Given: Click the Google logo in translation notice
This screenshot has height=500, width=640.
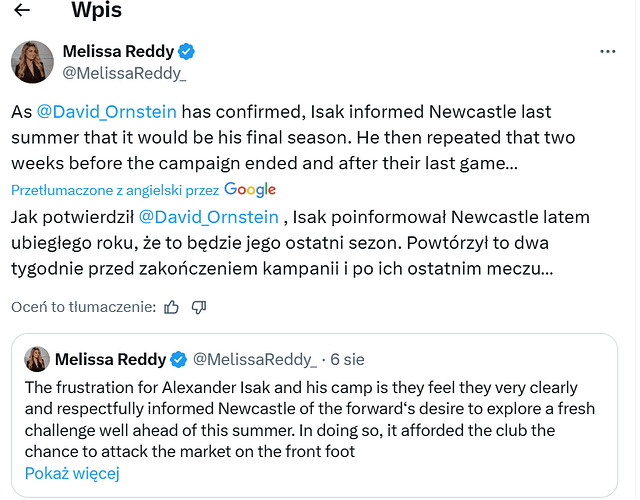Looking at the screenshot, I should point(250,189).
